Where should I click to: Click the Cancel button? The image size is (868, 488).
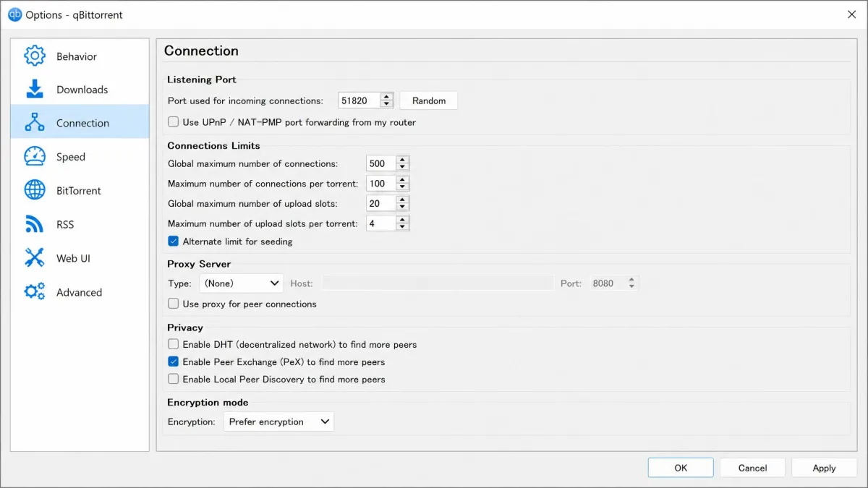pos(752,468)
